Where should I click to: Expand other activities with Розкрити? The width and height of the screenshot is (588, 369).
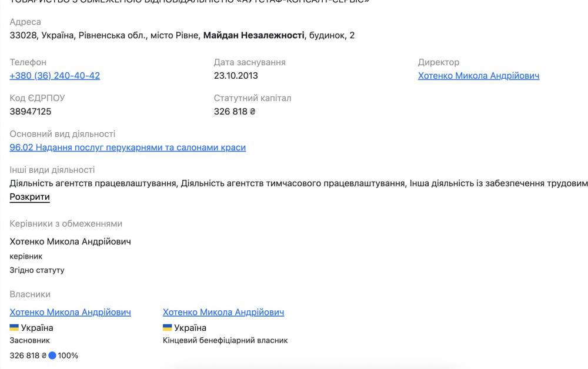[29, 197]
